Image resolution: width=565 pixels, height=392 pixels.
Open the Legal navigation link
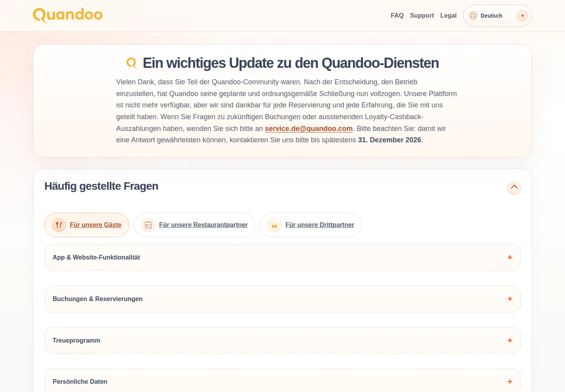point(448,15)
